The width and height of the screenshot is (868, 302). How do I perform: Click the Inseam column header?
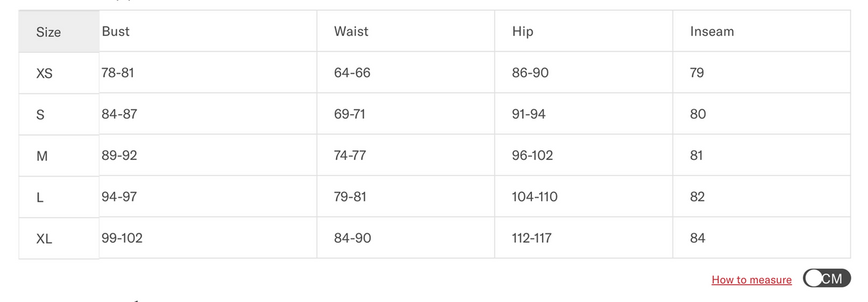point(712,31)
